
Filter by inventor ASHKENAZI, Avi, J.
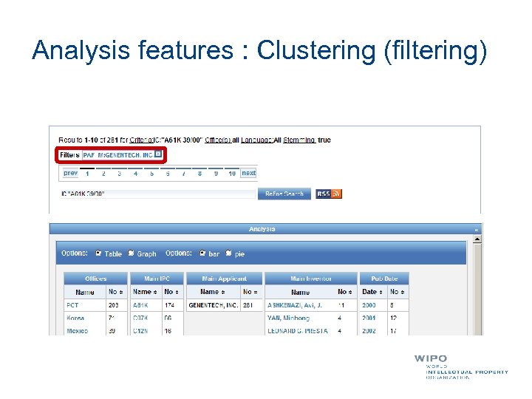click(x=295, y=305)
